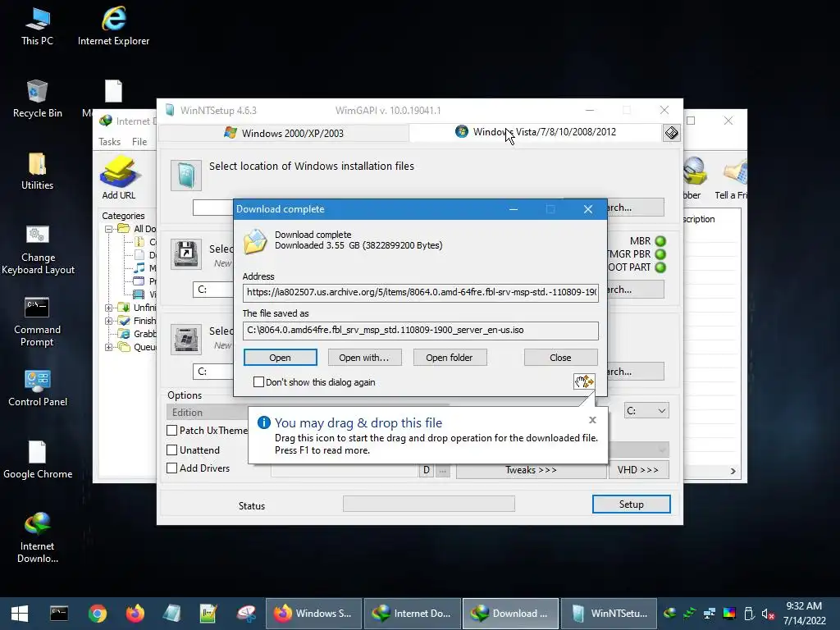The width and height of the screenshot is (840, 630).
Task: Click network tray icon
Action: 710,614
